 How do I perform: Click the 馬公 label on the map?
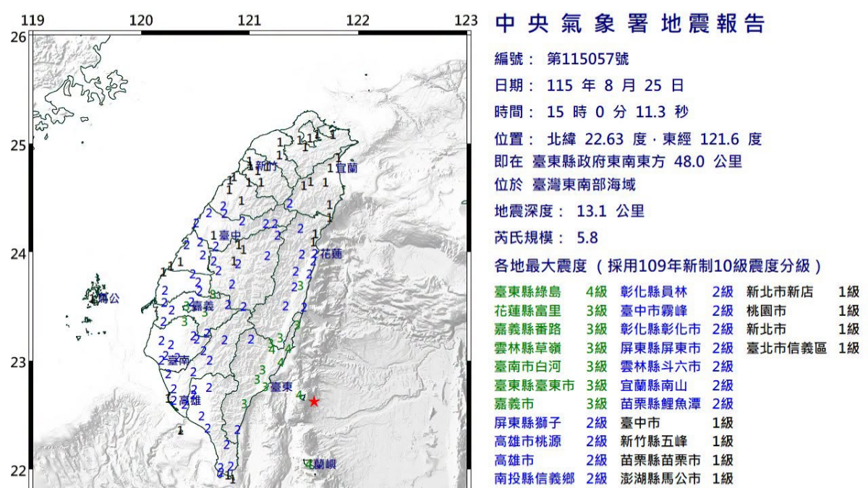109,298
